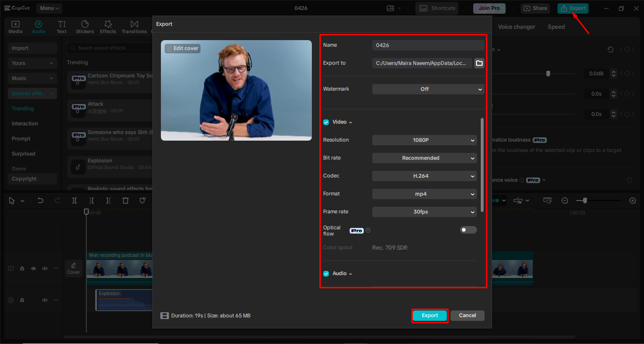
Task: Click the Optical flow info icon
Action: click(368, 231)
